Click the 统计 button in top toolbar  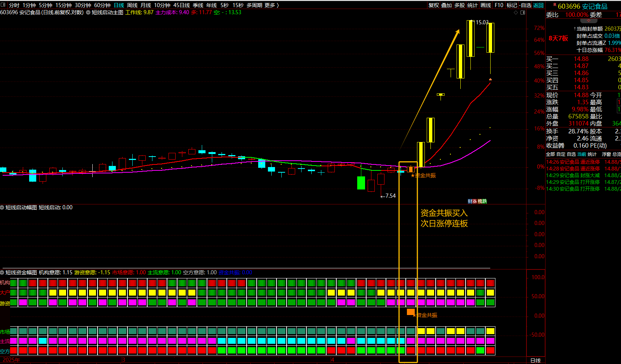[473, 5]
